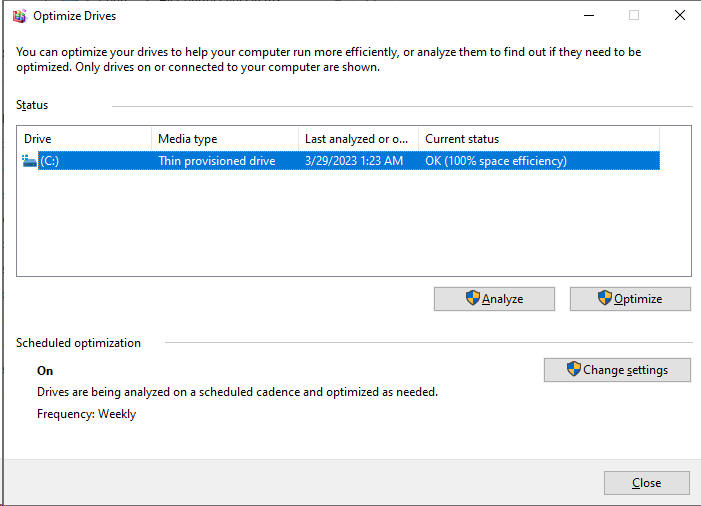This screenshot has width=701, height=506.
Task: Click the Analyze button
Action: (x=494, y=299)
